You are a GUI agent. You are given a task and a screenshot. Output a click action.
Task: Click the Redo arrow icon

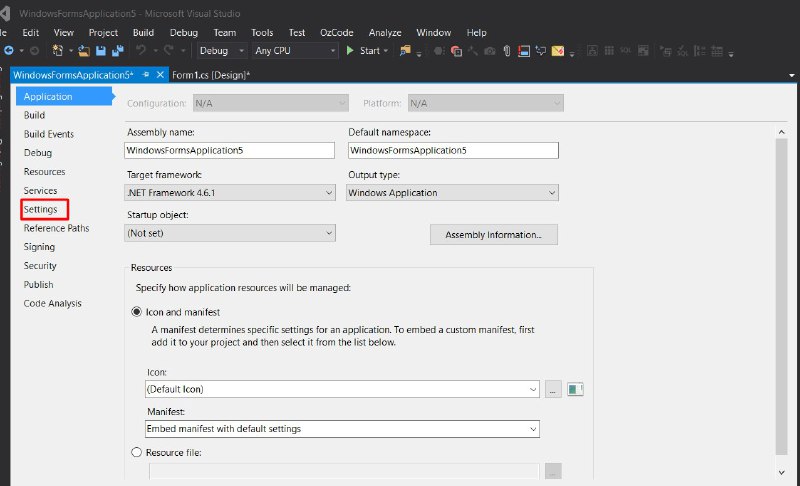point(168,50)
